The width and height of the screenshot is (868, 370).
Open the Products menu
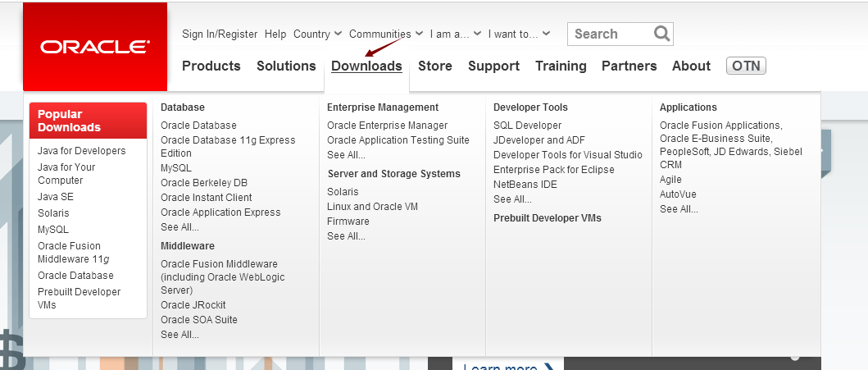click(211, 66)
